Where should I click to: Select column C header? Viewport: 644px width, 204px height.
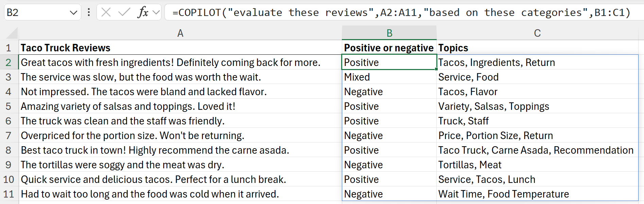click(x=537, y=33)
